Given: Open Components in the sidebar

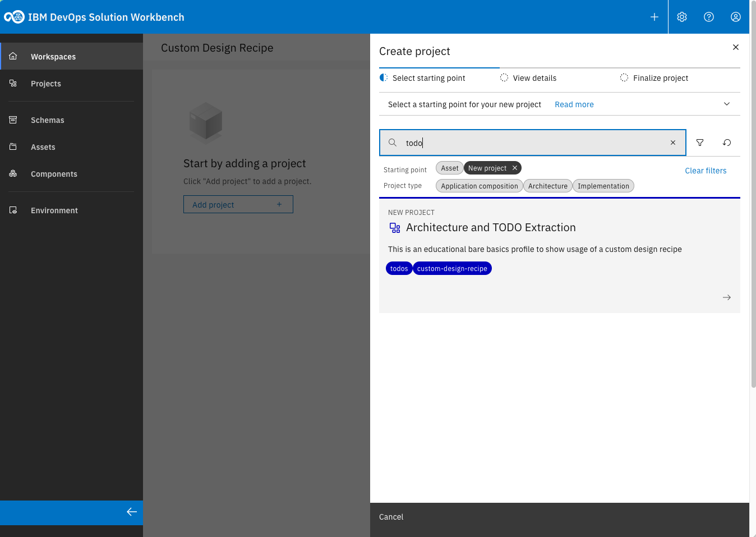Looking at the screenshot, I should (x=72, y=173).
